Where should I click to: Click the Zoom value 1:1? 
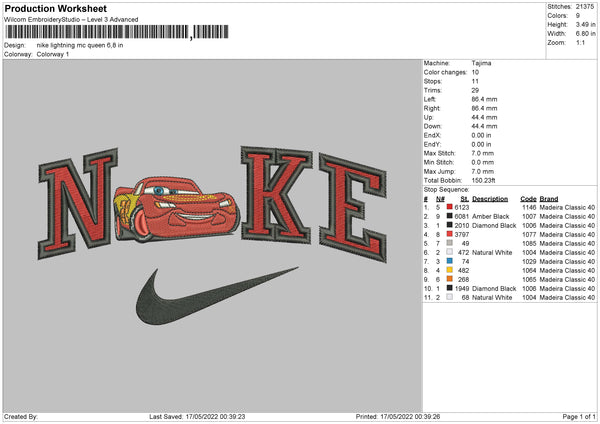tap(580, 42)
